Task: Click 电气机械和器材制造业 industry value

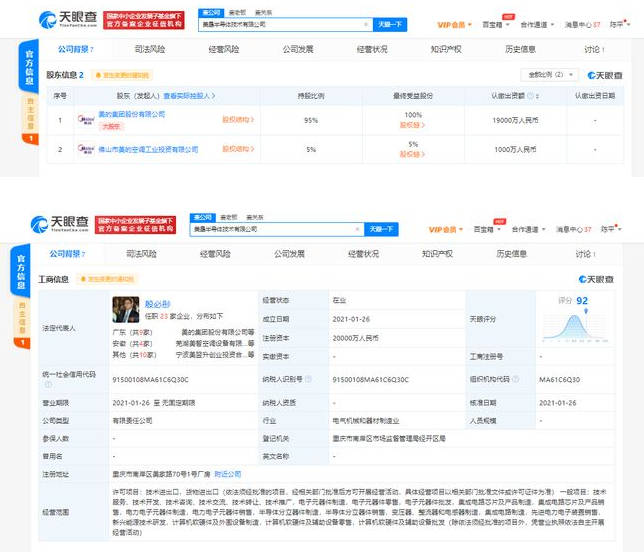Action: (x=366, y=421)
